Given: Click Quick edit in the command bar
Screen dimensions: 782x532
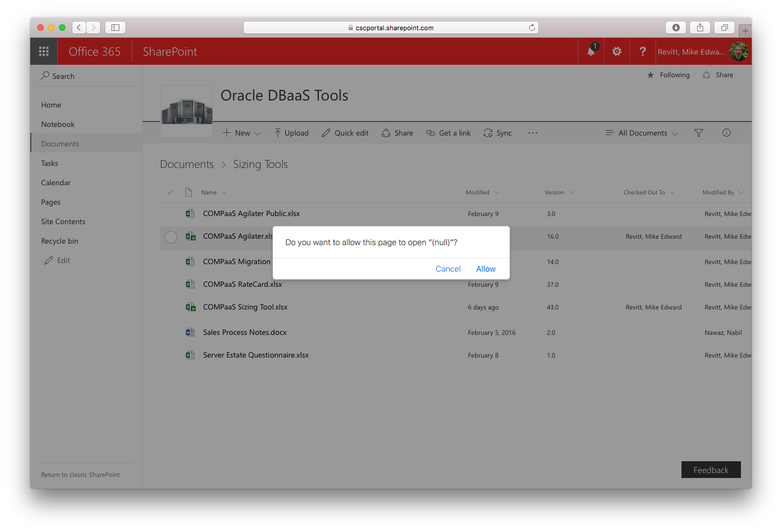Looking at the screenshot, I should (345, 133).
